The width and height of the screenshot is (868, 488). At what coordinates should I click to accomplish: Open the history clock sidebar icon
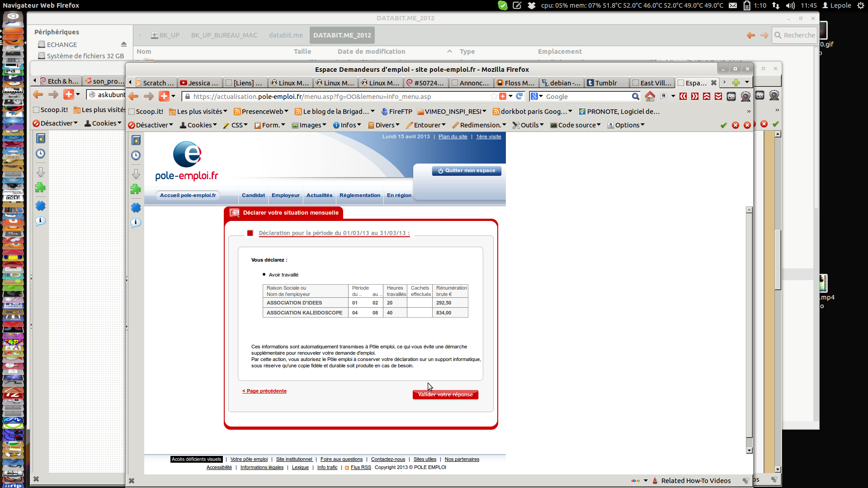point(136,155)
